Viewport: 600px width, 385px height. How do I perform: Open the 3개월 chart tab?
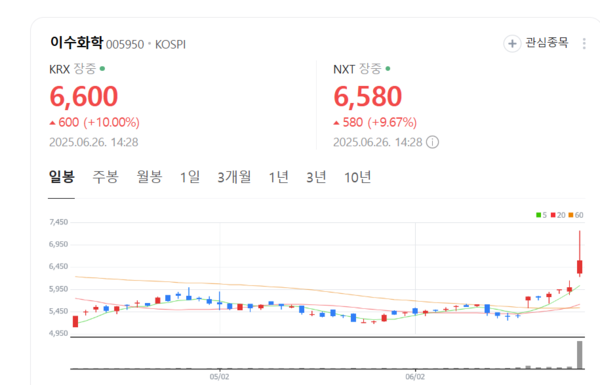pos(234,177)
